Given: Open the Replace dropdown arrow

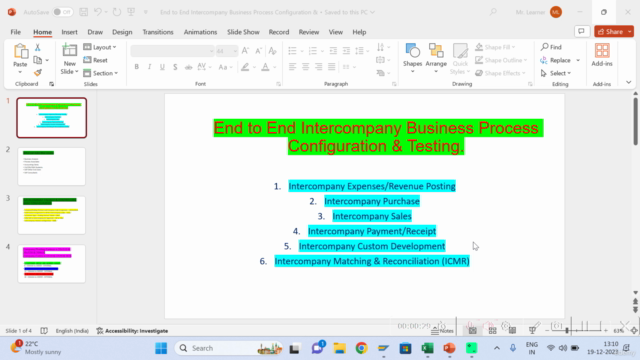Looking at the screenshot, I should pos(578,60).
